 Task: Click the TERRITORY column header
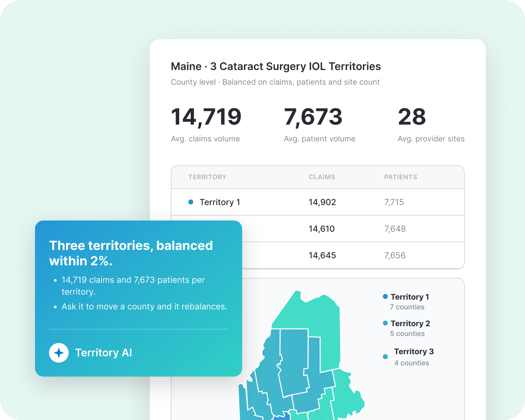tap(208, 177)
